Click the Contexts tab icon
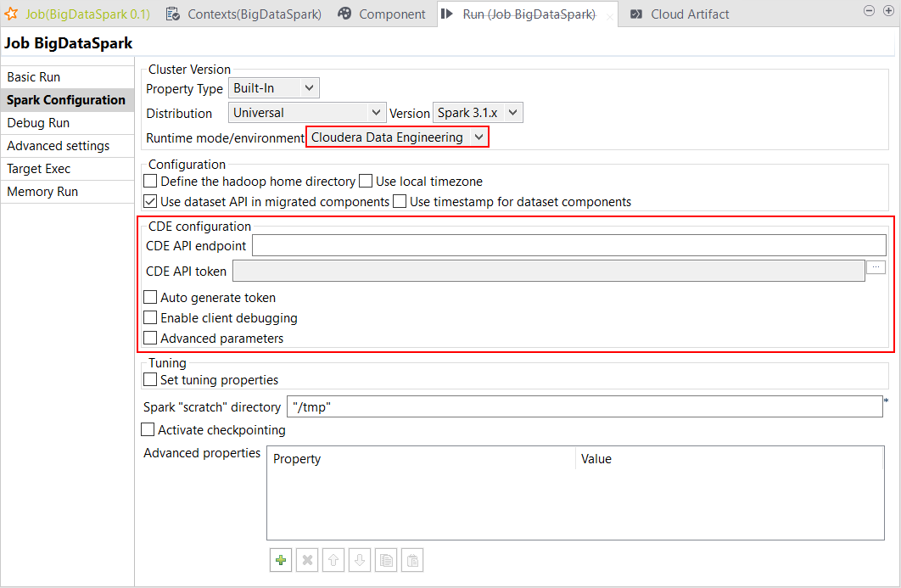 point(172,14)
